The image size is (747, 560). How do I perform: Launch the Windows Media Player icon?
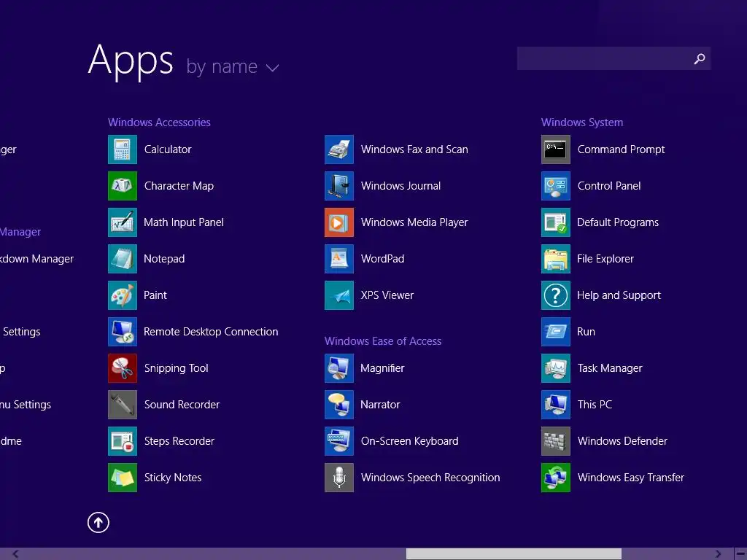pos(339,222)
